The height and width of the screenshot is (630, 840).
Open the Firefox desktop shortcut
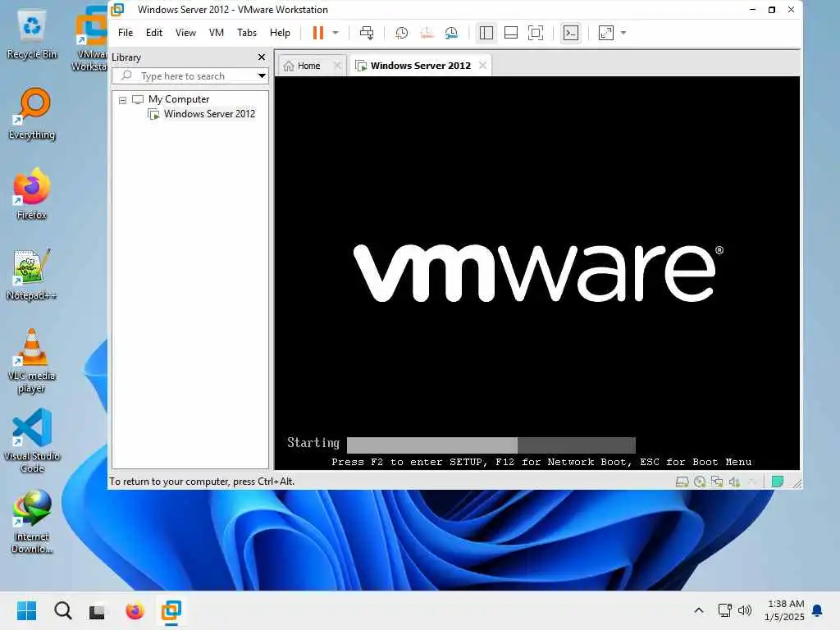(32, 194)
